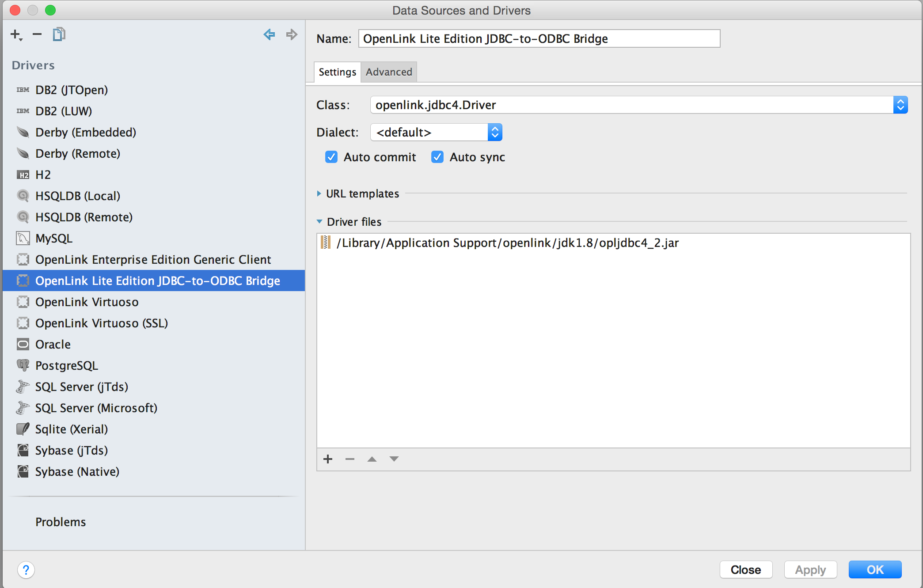Select the OpenLink Virtuoso driver
Screen dimensions: 923x588
click(154, 302)
